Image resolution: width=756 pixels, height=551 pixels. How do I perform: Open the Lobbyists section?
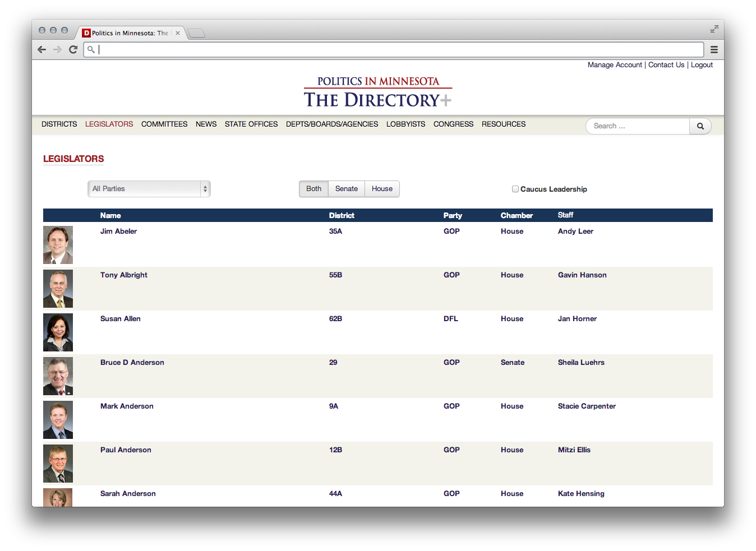coord(406,124)
